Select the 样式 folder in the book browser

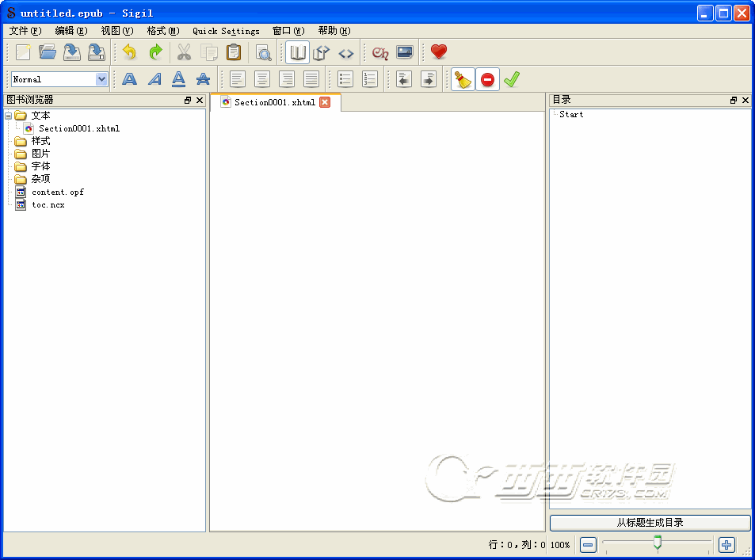(x=40, y=141)
